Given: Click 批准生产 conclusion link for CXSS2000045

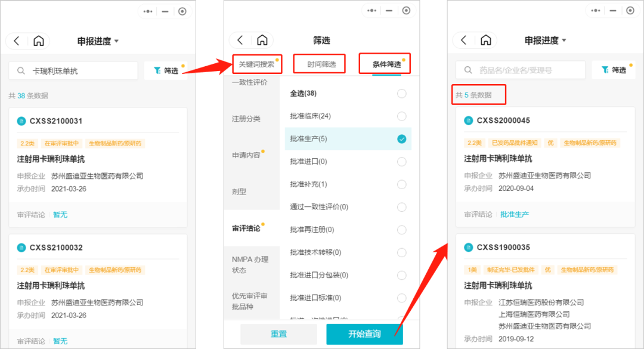Looking at the screenshot, I should point(515,214).
